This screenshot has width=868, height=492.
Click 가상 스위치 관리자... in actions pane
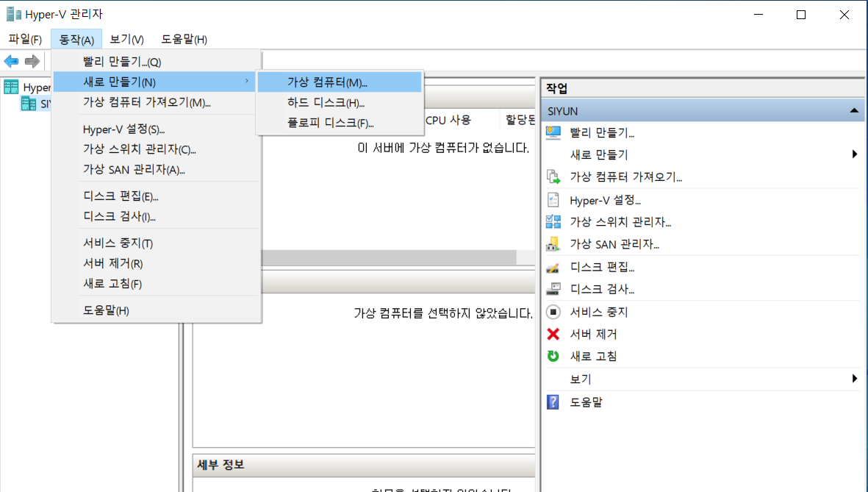(x=620, y=222)
